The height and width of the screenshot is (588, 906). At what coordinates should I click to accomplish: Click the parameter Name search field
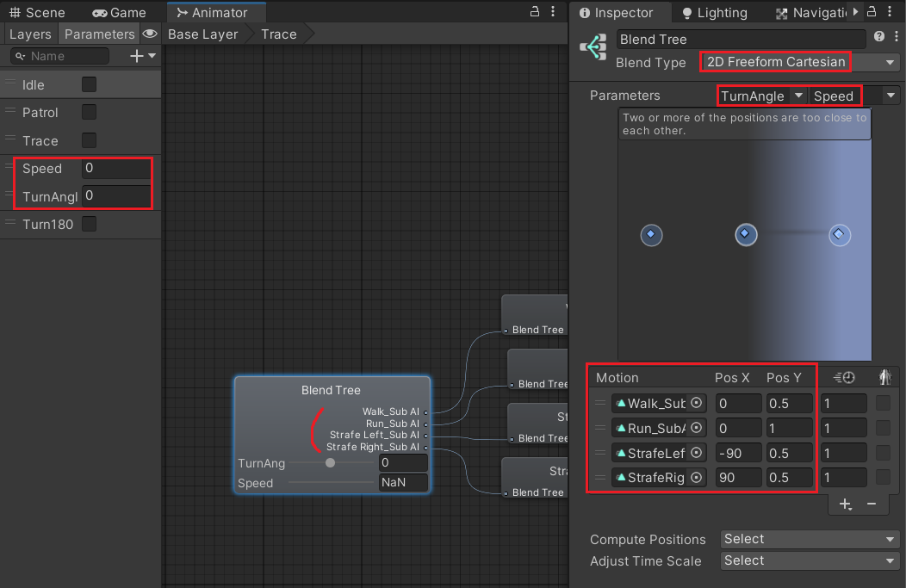[x=60, y=56]
